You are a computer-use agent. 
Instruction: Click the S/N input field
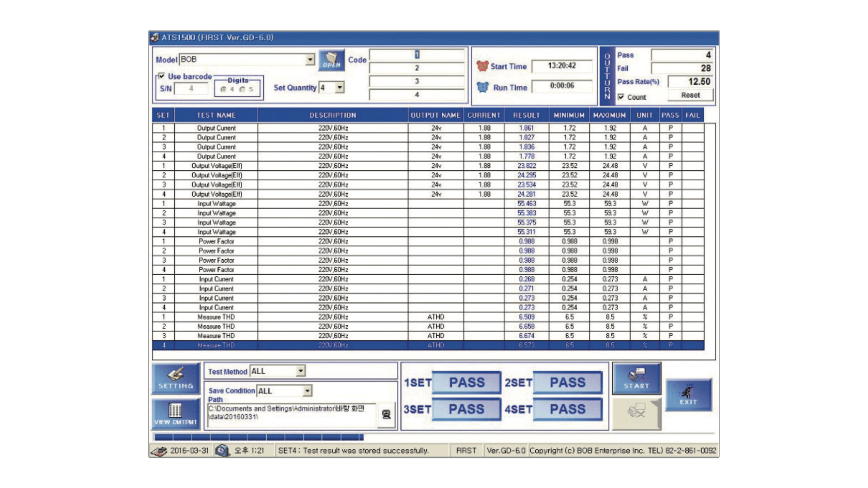[191, 89]
